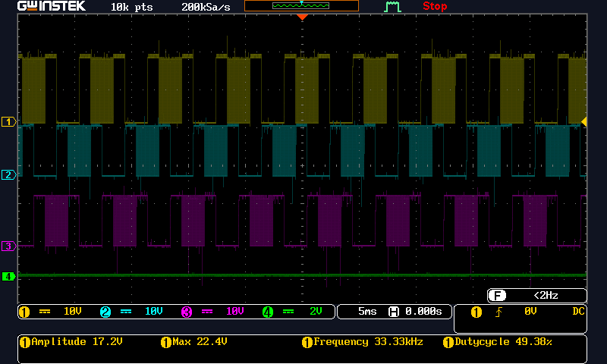Click the orange trigger position marker at top

[302, 17]
